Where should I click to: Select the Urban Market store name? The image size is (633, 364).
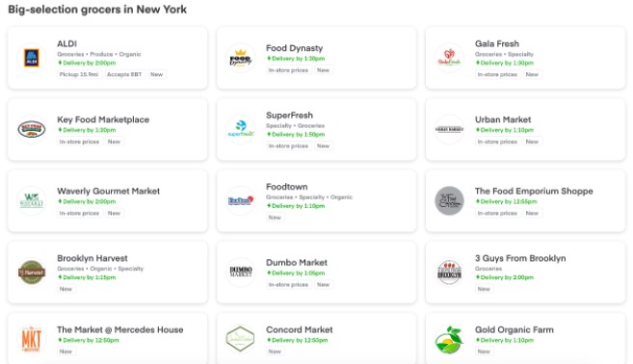pyautogui.click(x=503, y=119)
